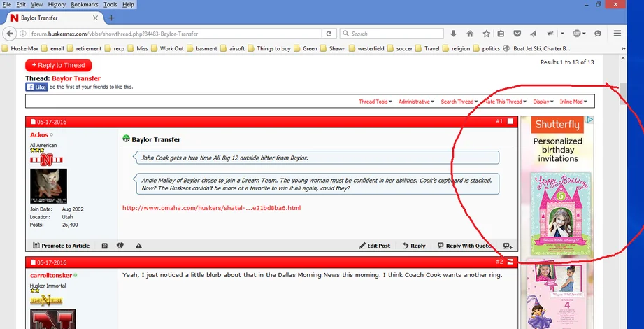644x329 pixels.
Task: Click the #2 post permalink
Action: click(x=499, y=262)
